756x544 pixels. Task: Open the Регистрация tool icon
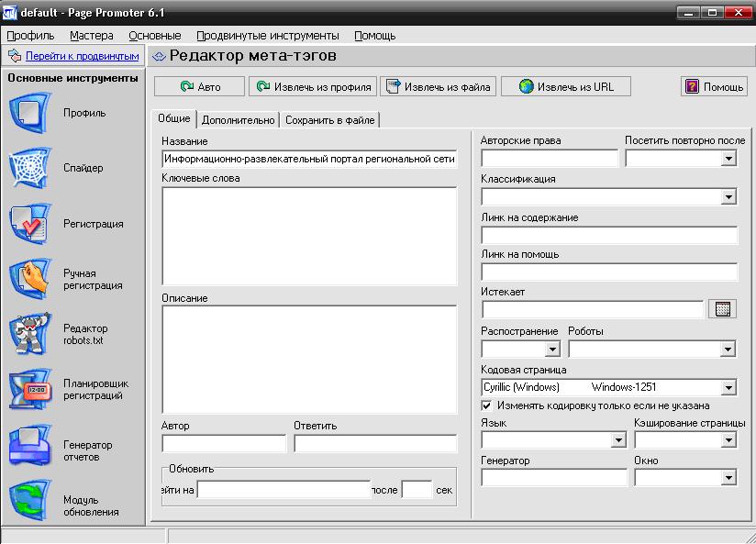pos(30,224)
